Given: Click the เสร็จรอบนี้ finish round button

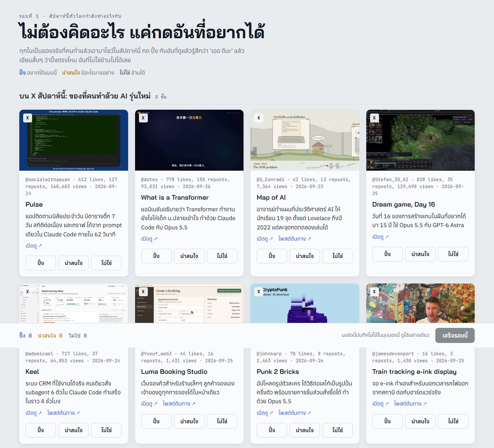Looking at the screenshot, I should point(455,335).
